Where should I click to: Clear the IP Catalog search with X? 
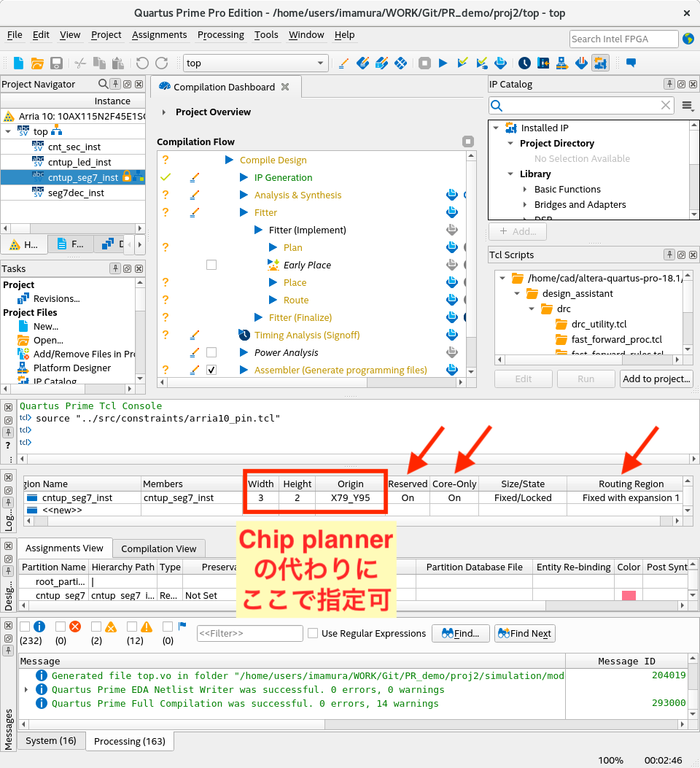tap(665, 105)
